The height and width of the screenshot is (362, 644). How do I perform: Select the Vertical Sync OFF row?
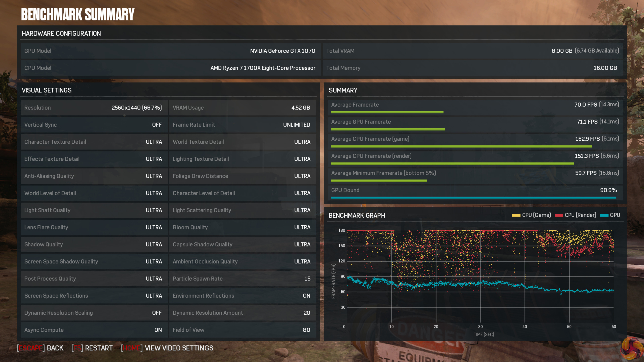pyautogui.click(x=94, y=125)
